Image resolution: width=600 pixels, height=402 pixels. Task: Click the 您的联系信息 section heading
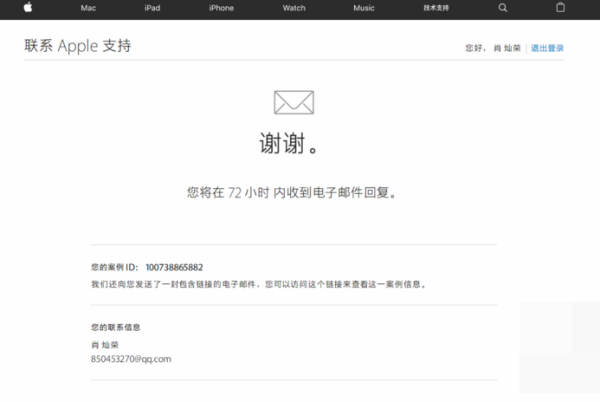tap(116, 327)
